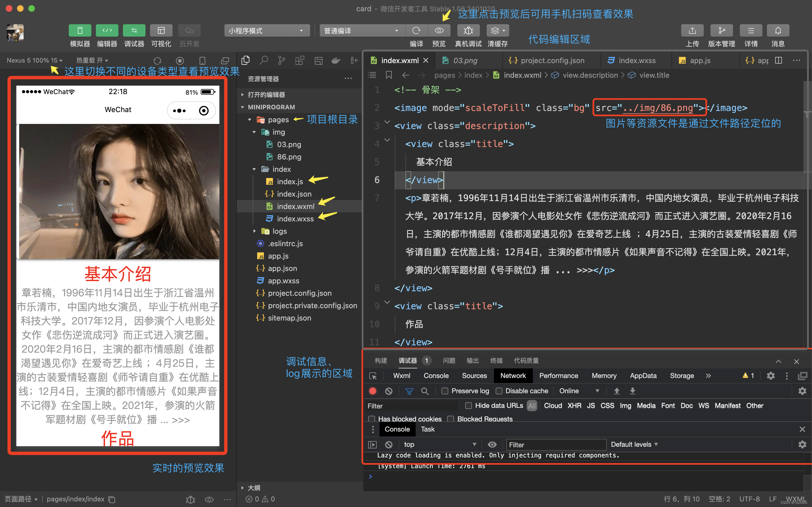
Task: Select the XHR network filter
Action: [x=574, y=406]
